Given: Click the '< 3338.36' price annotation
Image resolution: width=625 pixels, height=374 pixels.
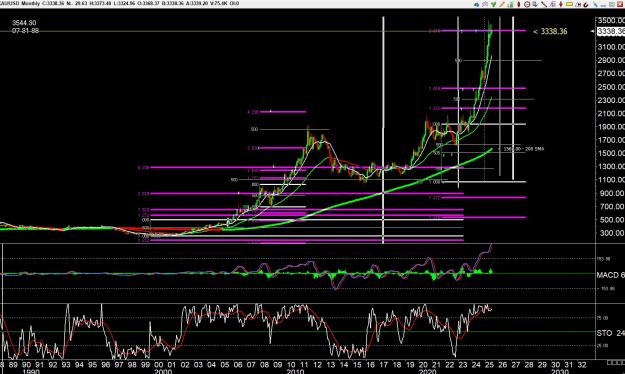Looking at the screenshot, I should click(550, 31).
